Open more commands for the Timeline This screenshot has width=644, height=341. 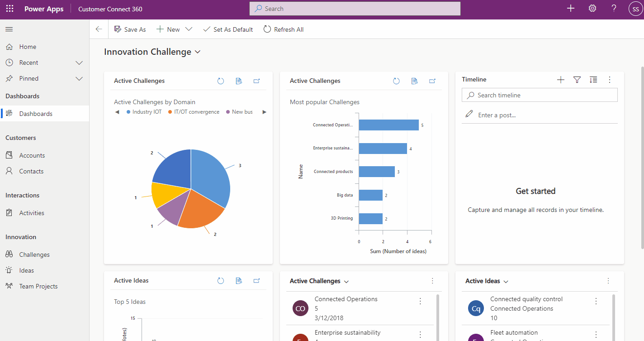click(x=609, y=79)
